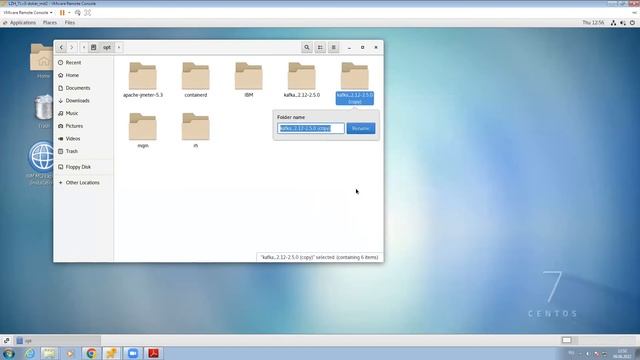Open the Places menu

(x=50, y=23)
